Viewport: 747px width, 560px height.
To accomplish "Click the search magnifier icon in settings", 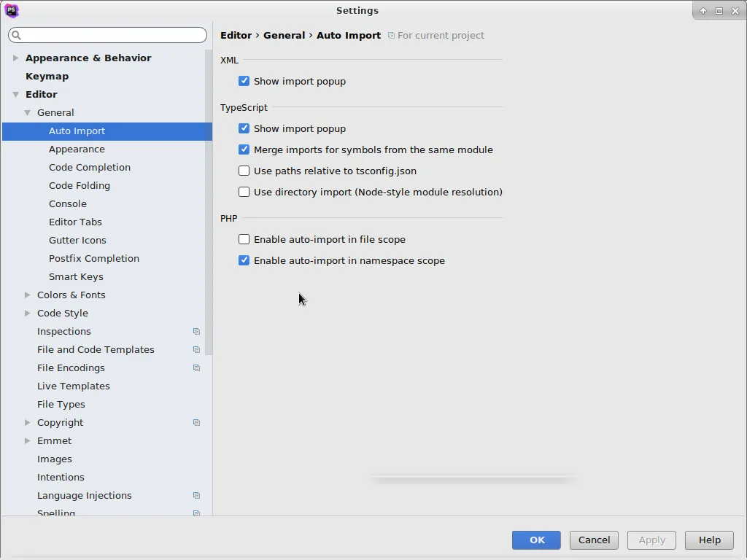I will point(17,35).
